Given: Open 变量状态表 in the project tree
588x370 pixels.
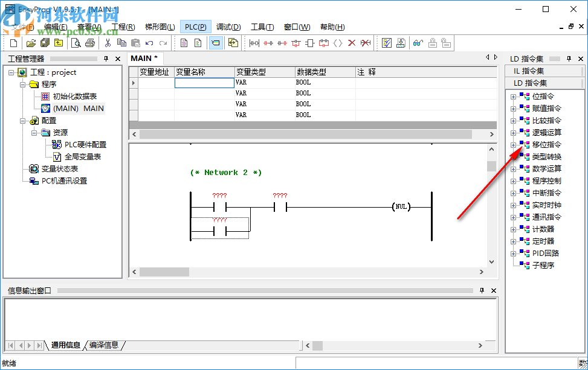Looking at the screenshot, I should click(60, 169).
